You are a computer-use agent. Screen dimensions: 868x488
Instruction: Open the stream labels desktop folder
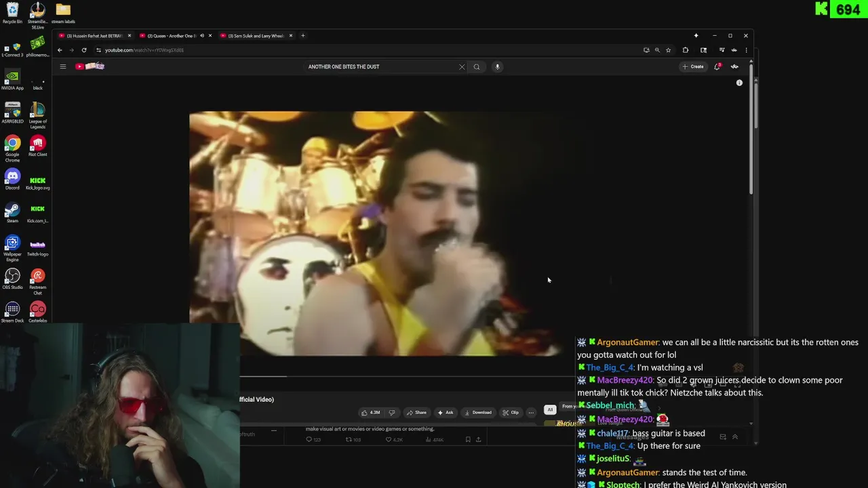click(63, 13)
